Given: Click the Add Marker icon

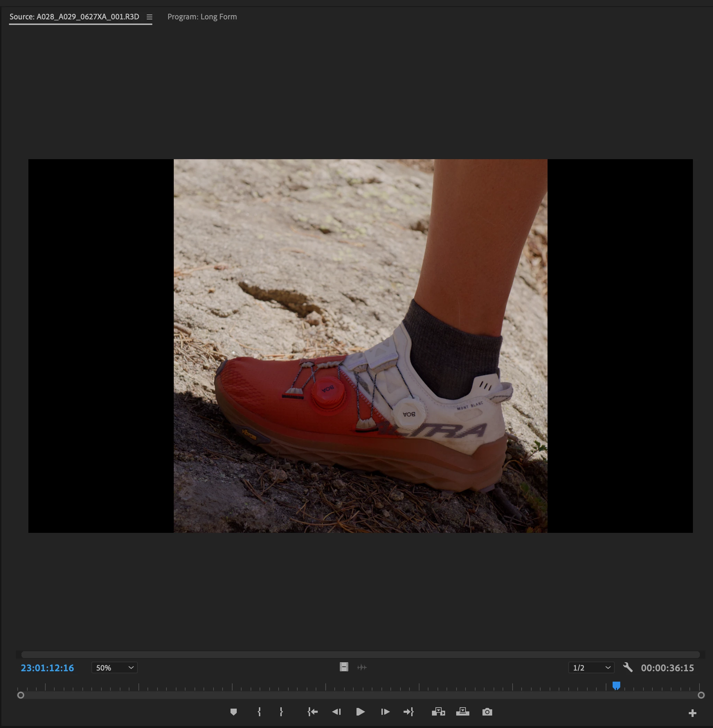Looking at the screenshot, I should click(x=233, y=712).
